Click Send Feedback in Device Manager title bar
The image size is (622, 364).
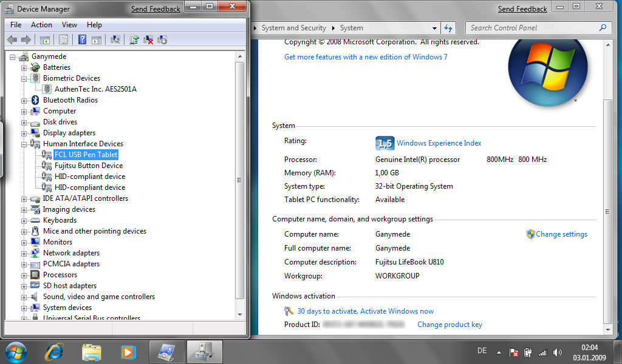(x=155, y=8)
